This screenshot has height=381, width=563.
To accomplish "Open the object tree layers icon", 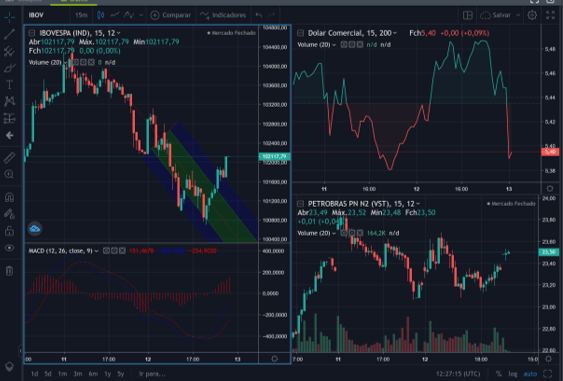I will (9, 366).
